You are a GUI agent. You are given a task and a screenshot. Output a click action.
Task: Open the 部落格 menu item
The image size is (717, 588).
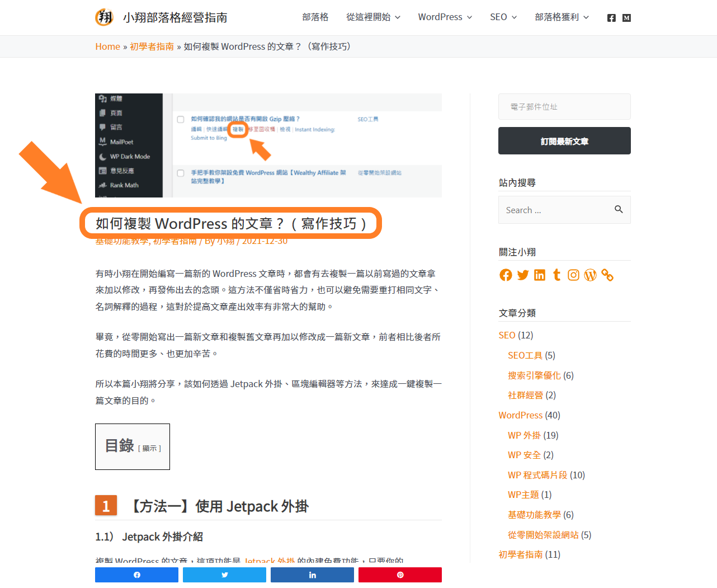point(315,17)
